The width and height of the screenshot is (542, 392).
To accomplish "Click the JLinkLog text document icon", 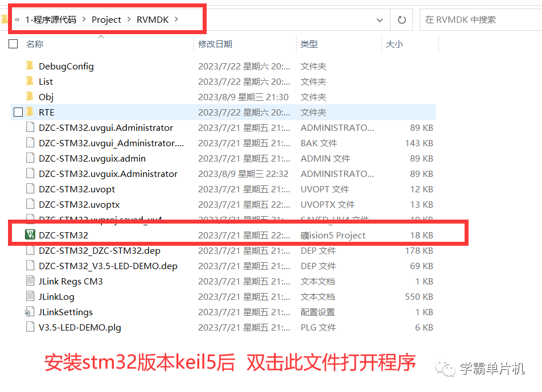I will (30, 296).
